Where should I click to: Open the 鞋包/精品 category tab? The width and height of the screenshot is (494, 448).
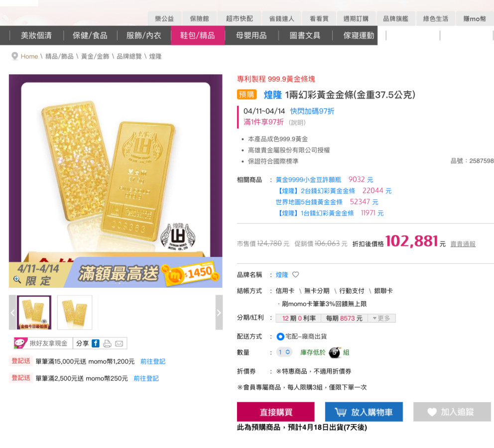(x=198, y=35)
